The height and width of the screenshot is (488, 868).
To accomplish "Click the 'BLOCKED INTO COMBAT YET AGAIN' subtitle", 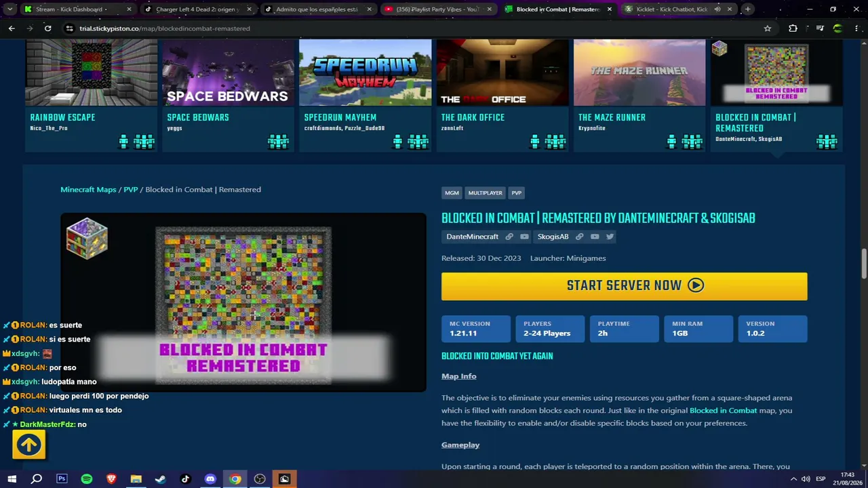I will pos(497,356).
